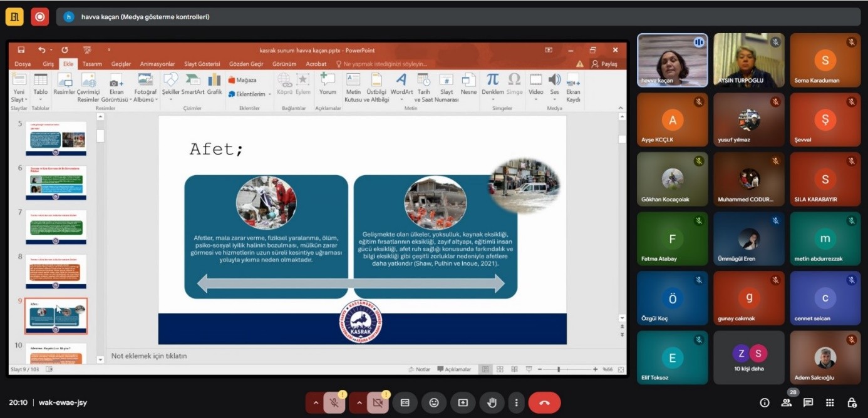Open the emoji reactions picker

click(x=433, y=402)
